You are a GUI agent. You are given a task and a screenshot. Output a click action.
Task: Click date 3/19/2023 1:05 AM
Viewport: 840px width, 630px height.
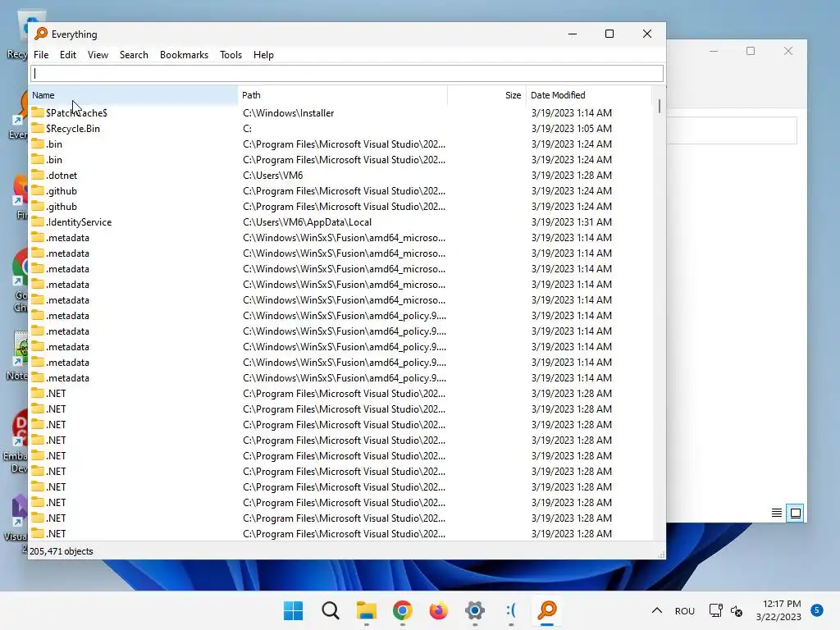pos(572,129)
